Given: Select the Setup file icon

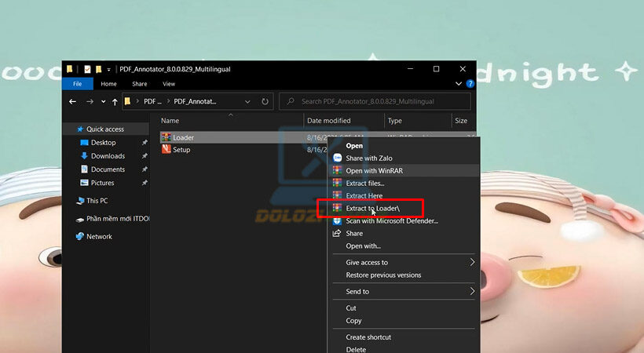Looking at the screenshot, I should 166,150.
